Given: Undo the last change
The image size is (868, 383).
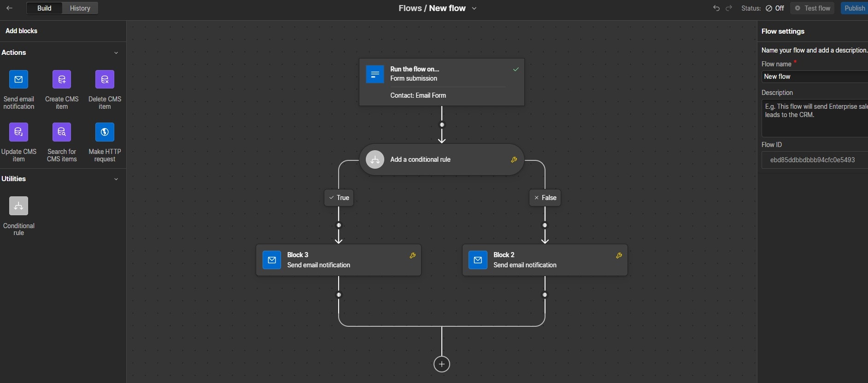Looking at the screenshot, I should pos(716,8).
